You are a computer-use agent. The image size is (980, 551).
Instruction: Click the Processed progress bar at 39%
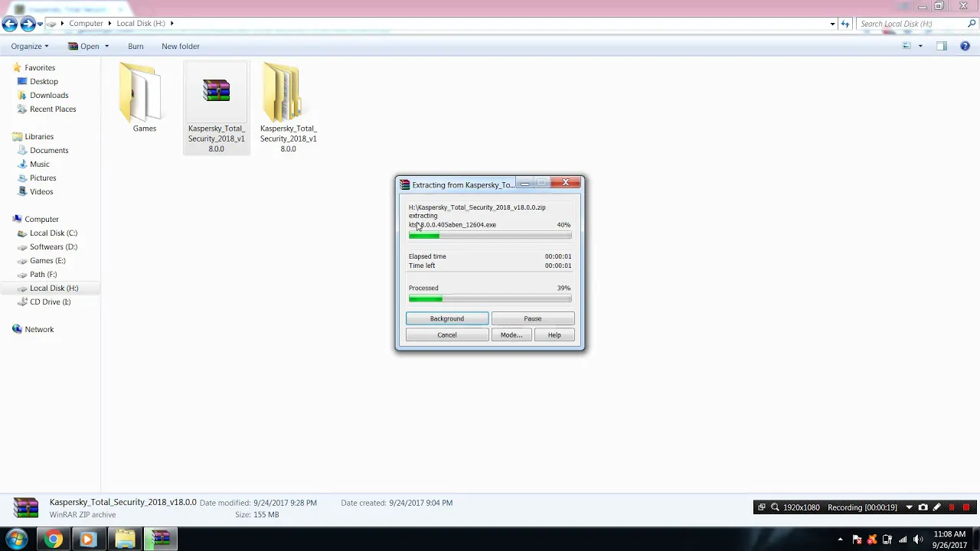pyautogui.click(x=490, y=298)
